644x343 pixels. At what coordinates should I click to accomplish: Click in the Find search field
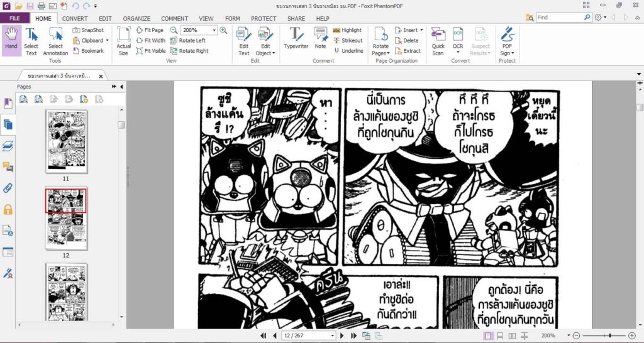point(559,18)
